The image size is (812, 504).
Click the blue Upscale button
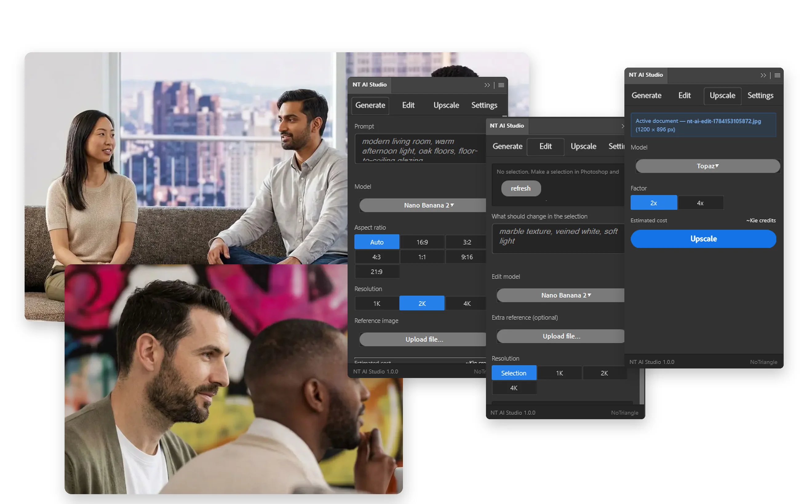tap(703, 239)
